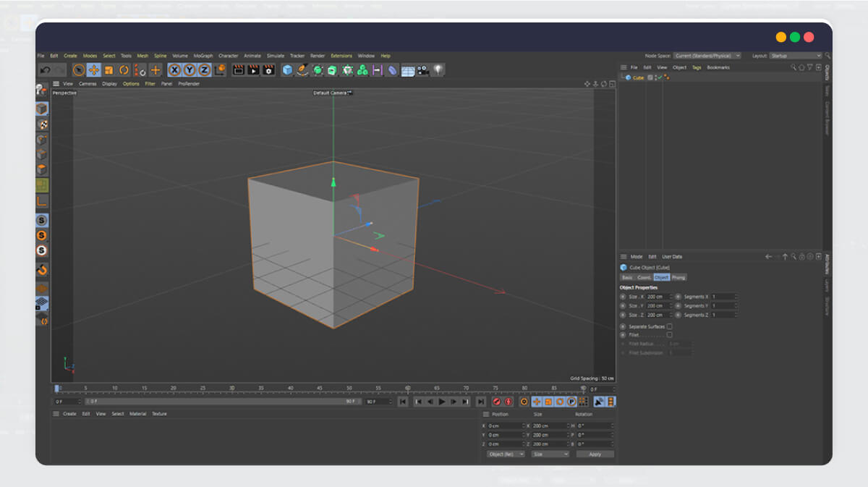Click the timeline playhead slider
This screenshot has height=487, width=868.
pyautogui.click(x=56, y=389)
